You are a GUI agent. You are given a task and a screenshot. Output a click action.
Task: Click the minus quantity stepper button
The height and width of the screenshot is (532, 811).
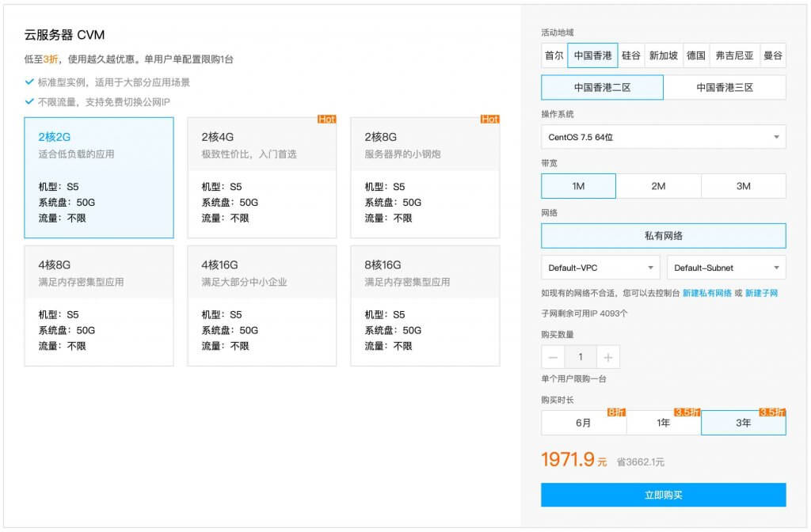tap(553, 357)
